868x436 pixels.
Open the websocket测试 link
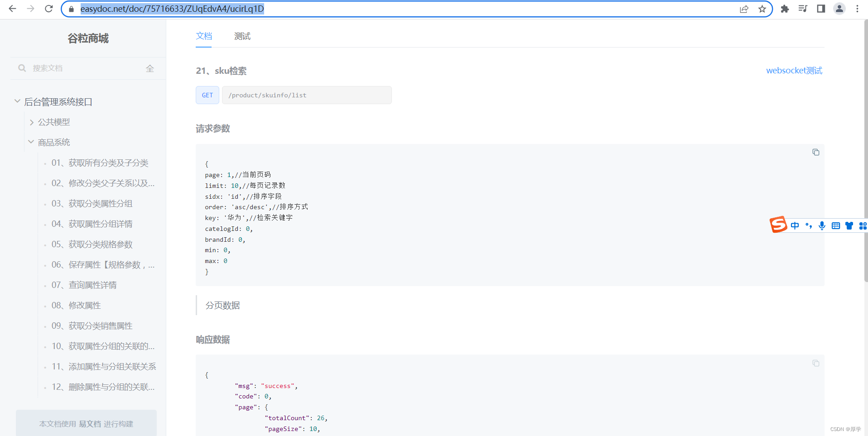[794, 71]
